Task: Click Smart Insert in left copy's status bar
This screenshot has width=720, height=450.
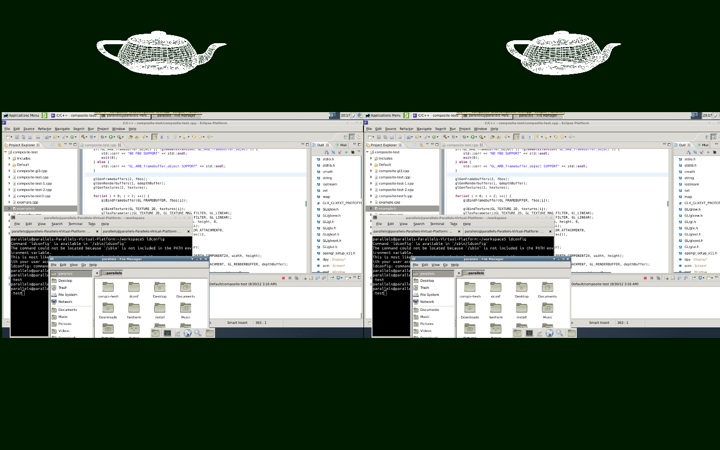Action: click(x=237, y=323)
